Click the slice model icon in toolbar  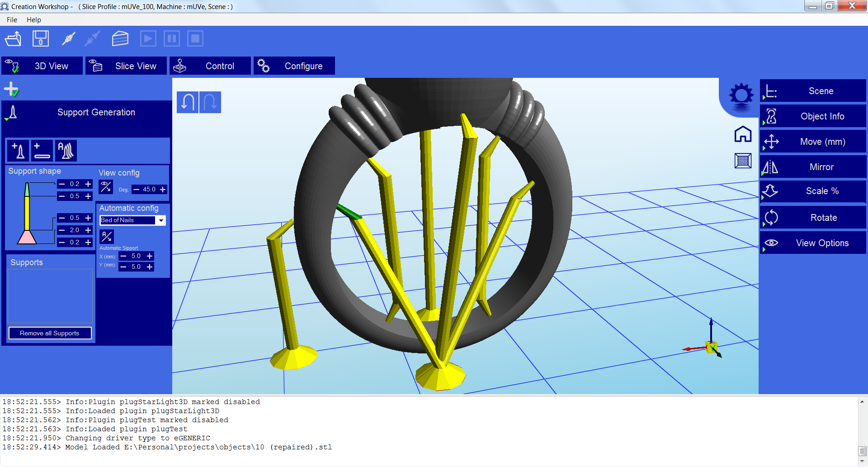point(120,39)
